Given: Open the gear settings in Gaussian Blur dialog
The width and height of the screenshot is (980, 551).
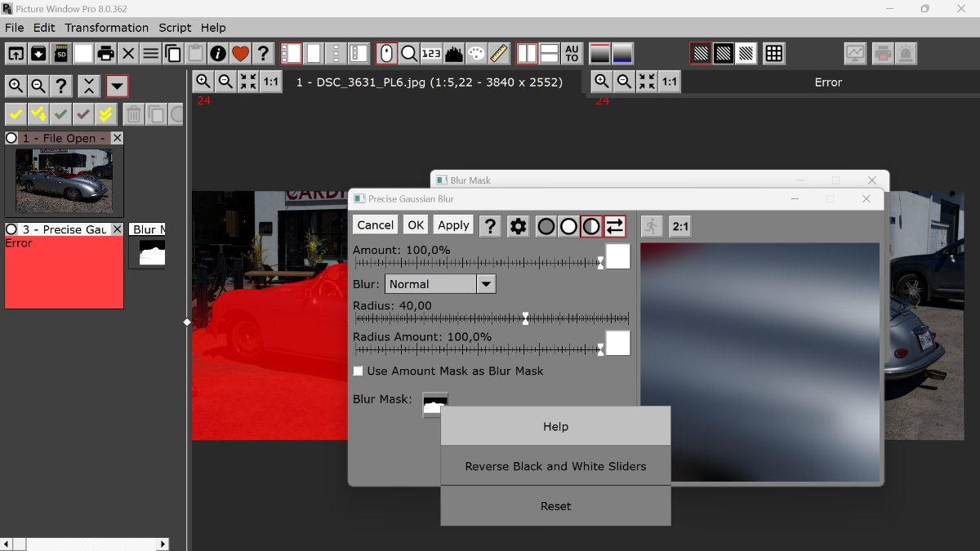Looking at the screenshot, I should 518,226.
